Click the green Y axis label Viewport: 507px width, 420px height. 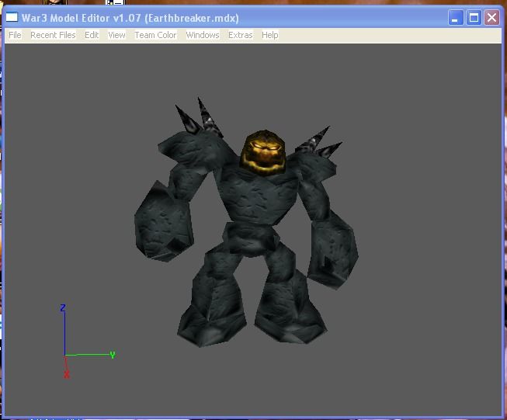pos(113,355)
